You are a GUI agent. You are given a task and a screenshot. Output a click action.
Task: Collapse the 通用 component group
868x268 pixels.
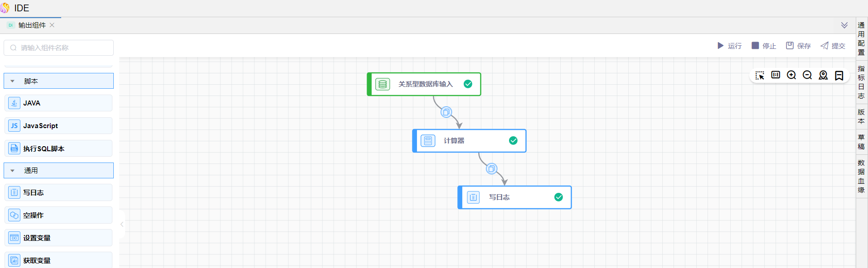(x=13, y=171)
